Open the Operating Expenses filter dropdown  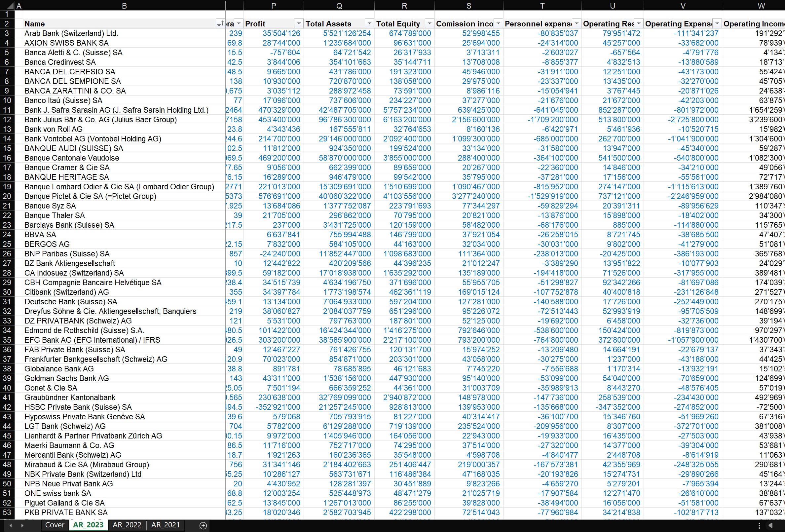[x=717, y=23]
